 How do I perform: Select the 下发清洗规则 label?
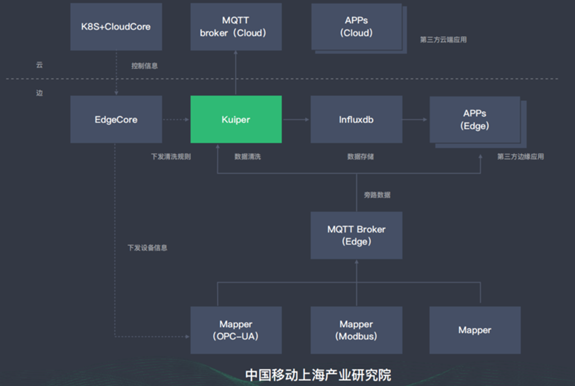171,157
